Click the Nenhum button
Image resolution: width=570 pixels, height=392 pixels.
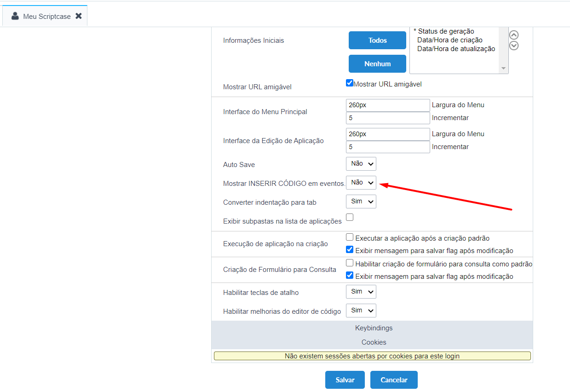coord(377,63)
